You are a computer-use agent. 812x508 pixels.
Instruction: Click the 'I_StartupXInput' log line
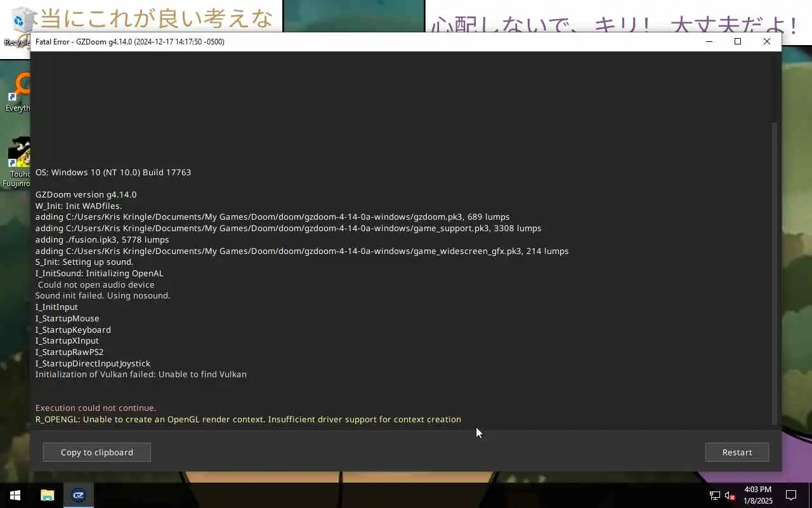click(67, 340)
